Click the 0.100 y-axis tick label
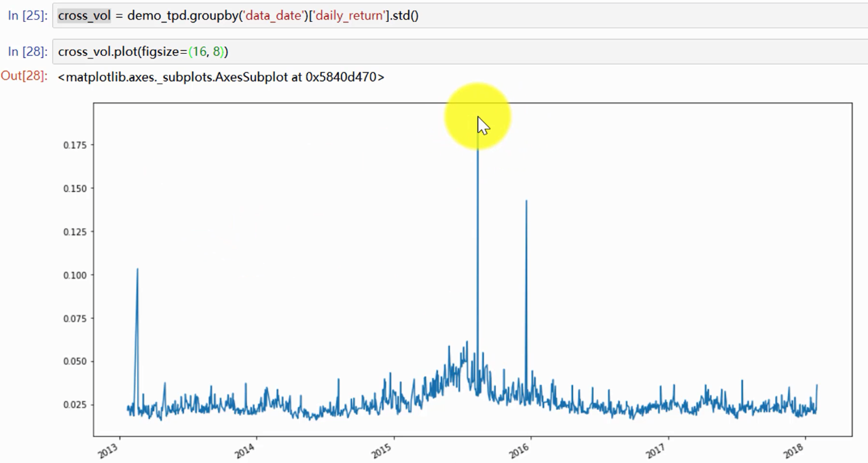 click(73, 275)
